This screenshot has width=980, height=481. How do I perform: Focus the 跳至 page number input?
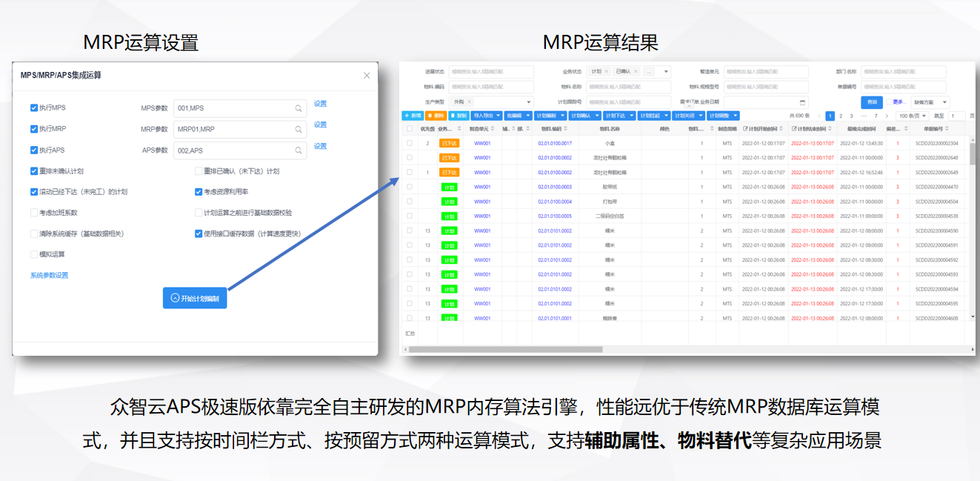(x=956, y=116)
